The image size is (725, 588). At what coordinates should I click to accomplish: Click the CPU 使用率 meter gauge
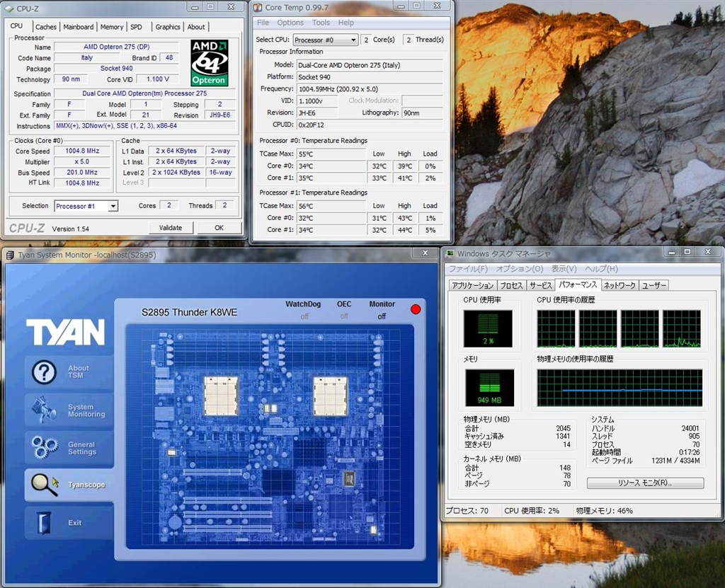[489, 328]
